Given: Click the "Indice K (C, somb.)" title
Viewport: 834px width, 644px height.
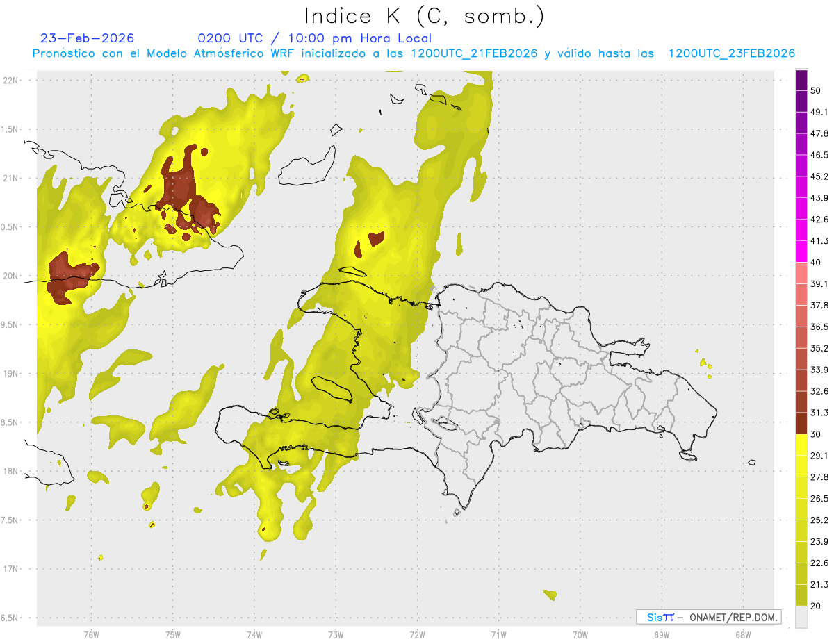Looking at the screenshot, I should [x=425, y=17].
